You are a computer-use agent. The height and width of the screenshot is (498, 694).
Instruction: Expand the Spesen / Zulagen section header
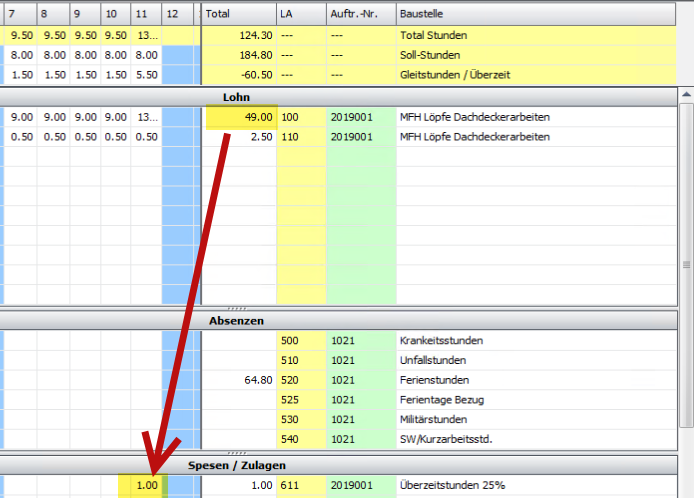click(x=237, y=466)
